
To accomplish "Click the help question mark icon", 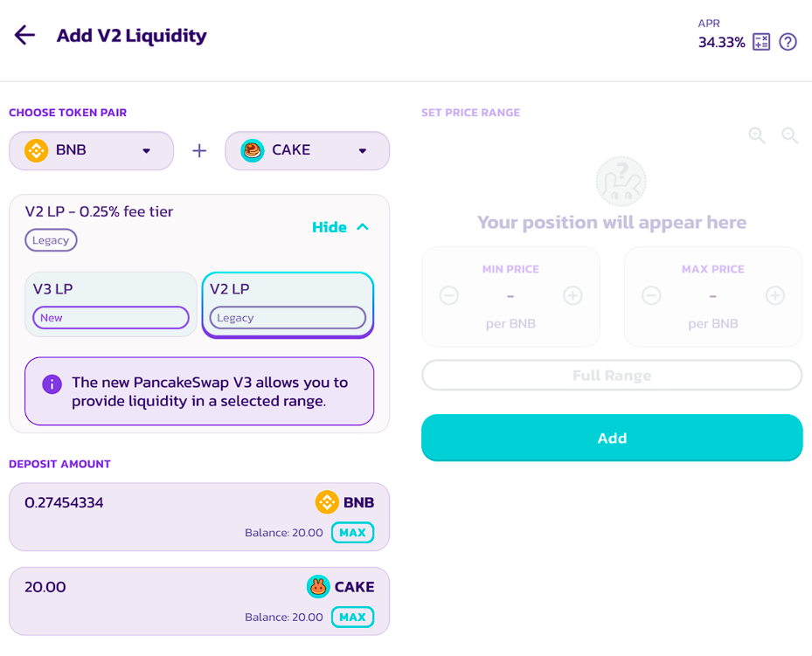I will point(788,42).
